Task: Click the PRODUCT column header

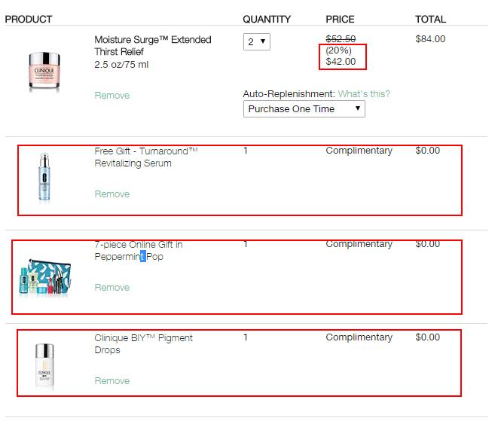Action: [29, 20]
